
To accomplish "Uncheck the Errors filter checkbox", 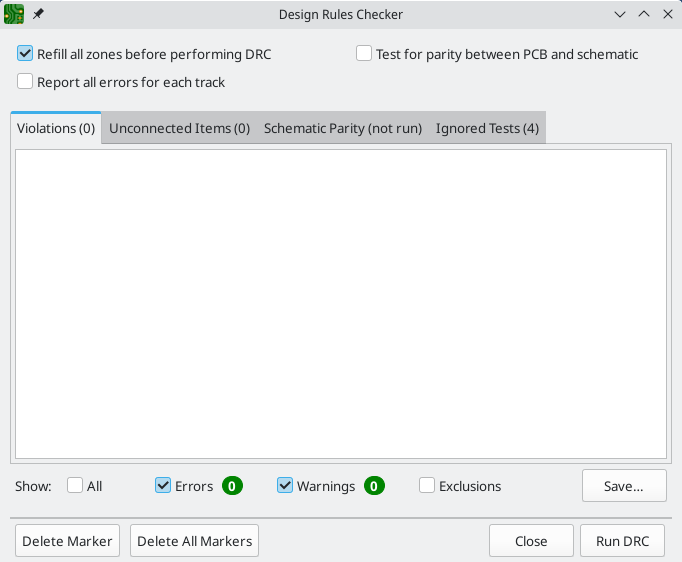I will point(163,486).
